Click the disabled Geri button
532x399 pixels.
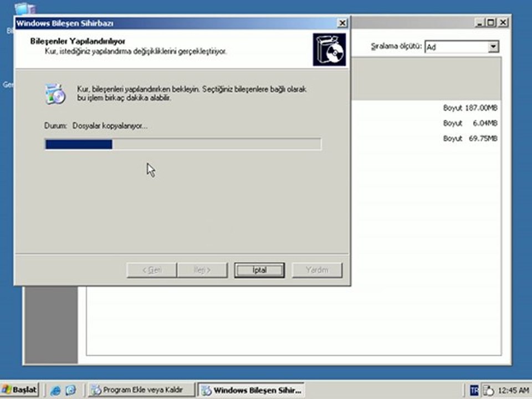tap(152, 270)
